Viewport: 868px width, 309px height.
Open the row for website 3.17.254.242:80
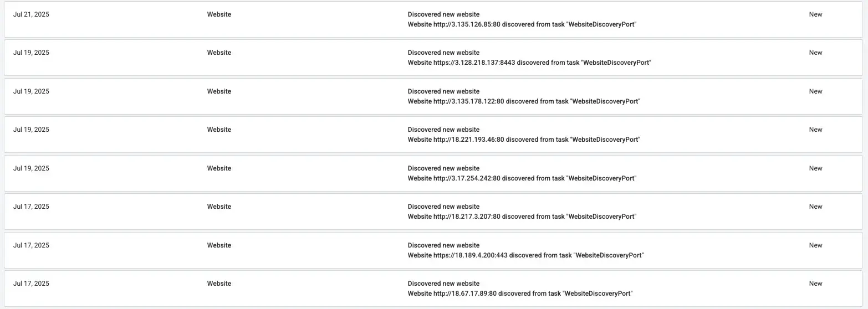433,173
